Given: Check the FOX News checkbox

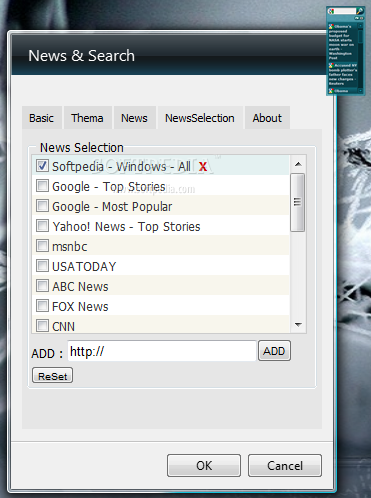Looking at the screenshot, I should pos(42,305).
